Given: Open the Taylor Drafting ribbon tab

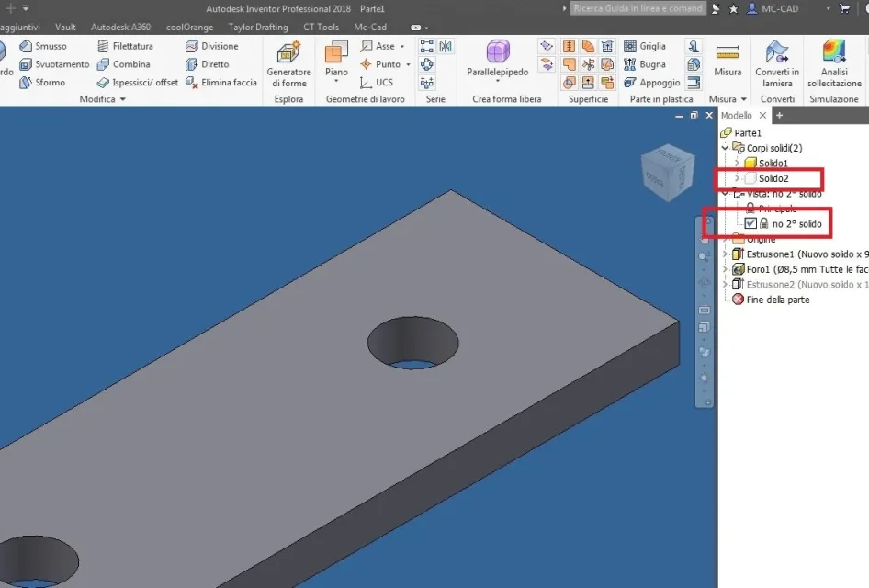Looking at the screenshot, I should coord(258,28).
